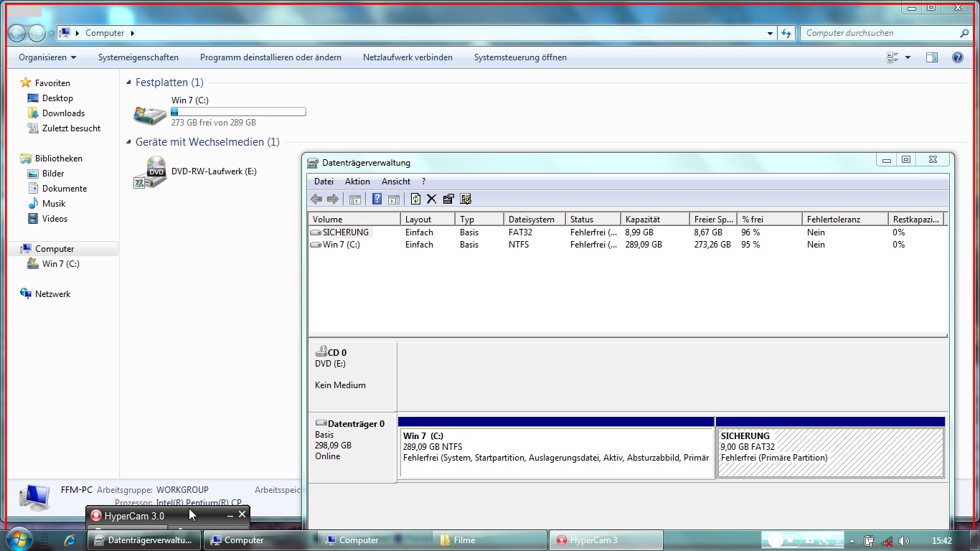Click the black X delete icon

[432, 199]
